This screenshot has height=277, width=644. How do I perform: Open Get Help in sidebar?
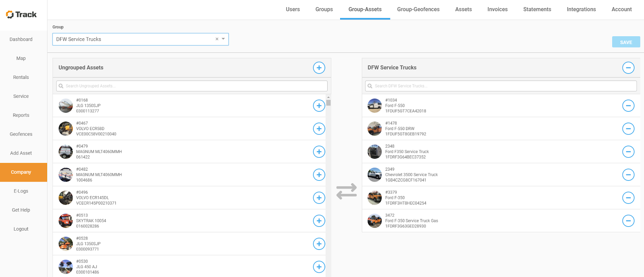coord(21,210)
